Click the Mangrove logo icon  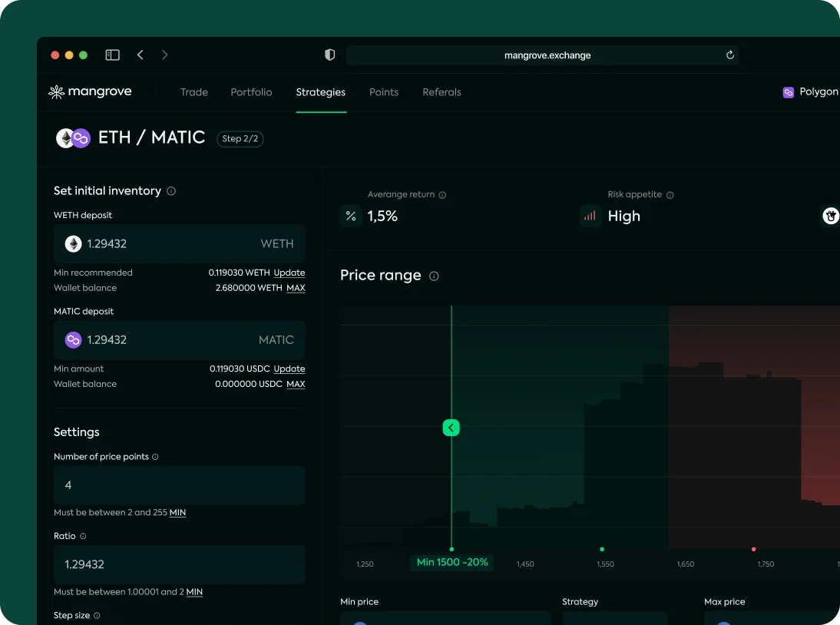click(55, 91)
